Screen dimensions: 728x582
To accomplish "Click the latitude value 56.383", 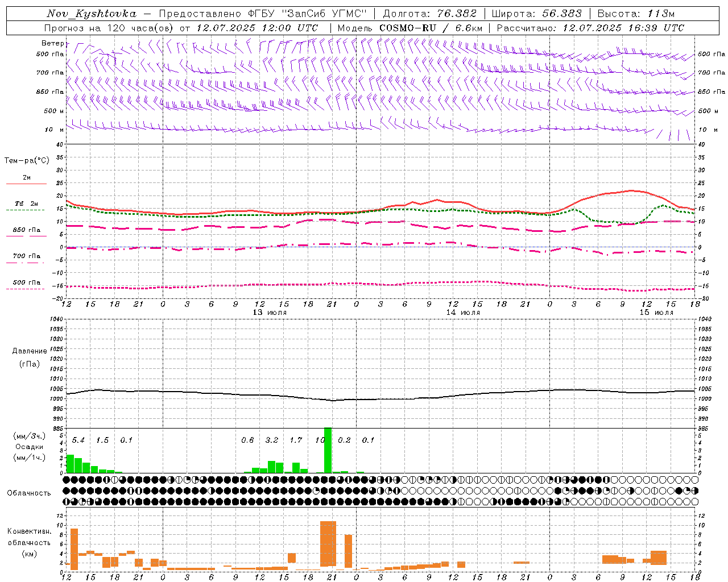I will point(561,14).
